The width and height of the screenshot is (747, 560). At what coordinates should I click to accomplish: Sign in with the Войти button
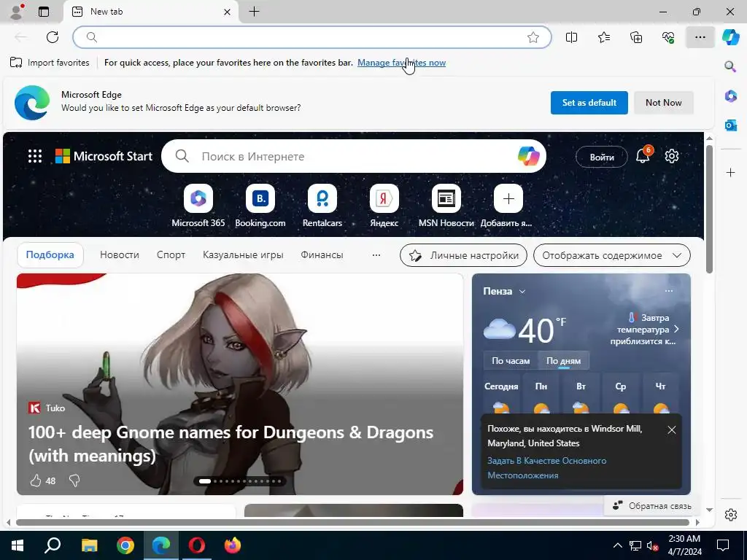(602, 157)
